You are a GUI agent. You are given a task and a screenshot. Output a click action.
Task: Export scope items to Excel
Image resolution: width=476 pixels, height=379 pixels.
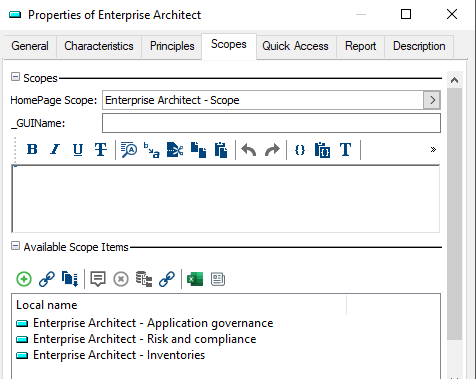coord(195,279)
